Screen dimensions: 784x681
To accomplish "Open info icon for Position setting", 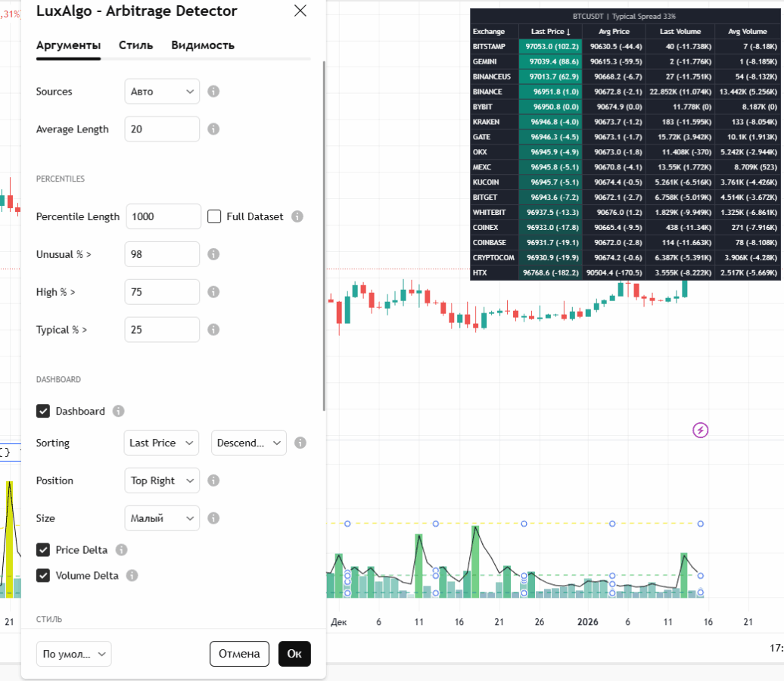I will point(213,480).
